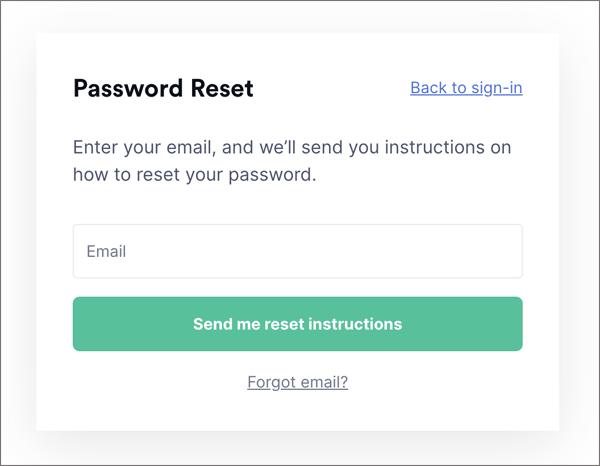Viewport: 600px width, 466px height.
Task: Click the bold Password Reset title
Action: coord(163,88)
